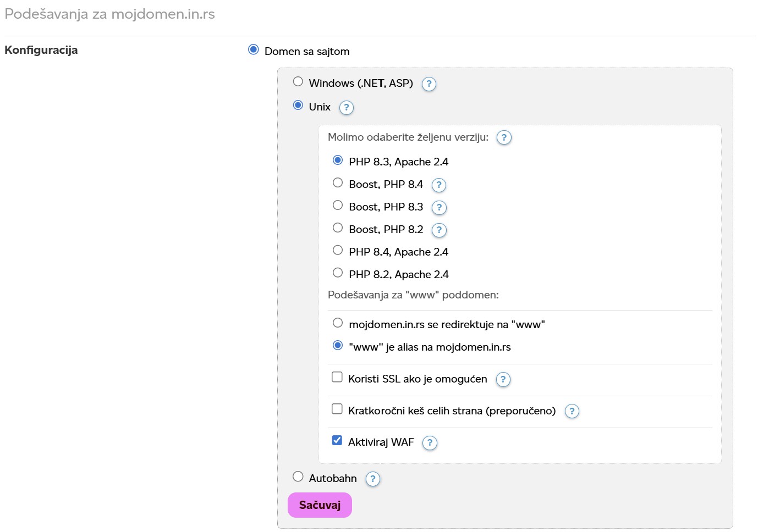Show help for Boost, PHP 8.2
758x532 pixels.
[438, 230]
